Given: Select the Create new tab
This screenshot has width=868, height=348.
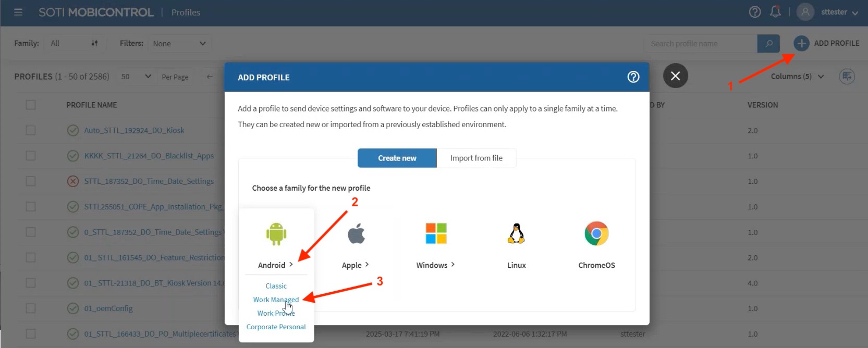Looking at the screenshot, I should (397, 158).
